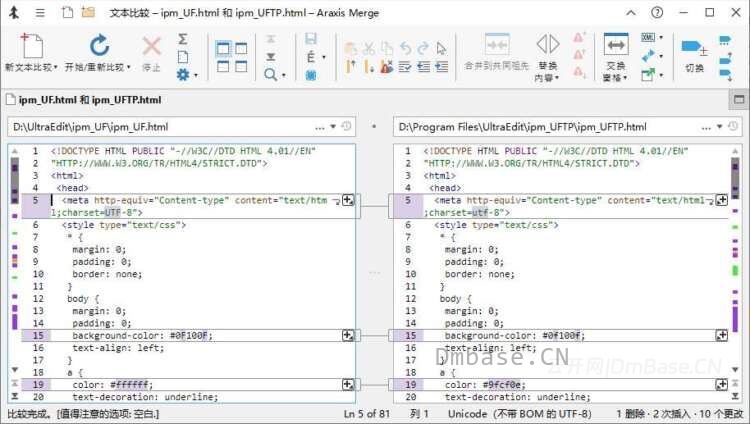750x424 pixels.
Task: Open the gear options icon
Action: point(183,75)
